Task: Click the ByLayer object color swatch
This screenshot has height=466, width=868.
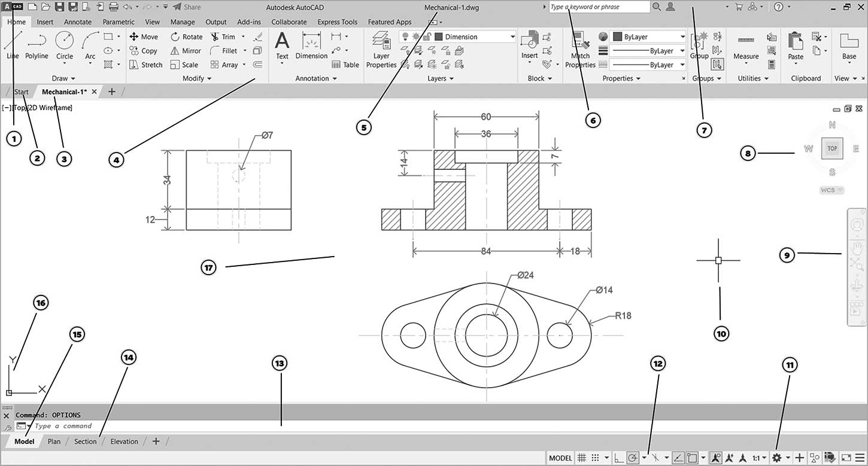Action: coord(618,36)
